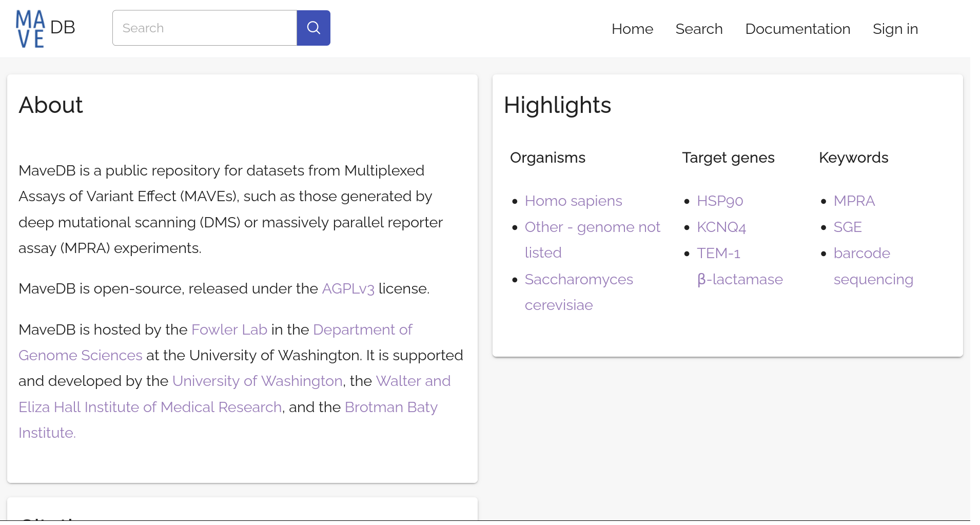Filter by the MPRA keyword
980x525 pixels.
coord(854,201)
